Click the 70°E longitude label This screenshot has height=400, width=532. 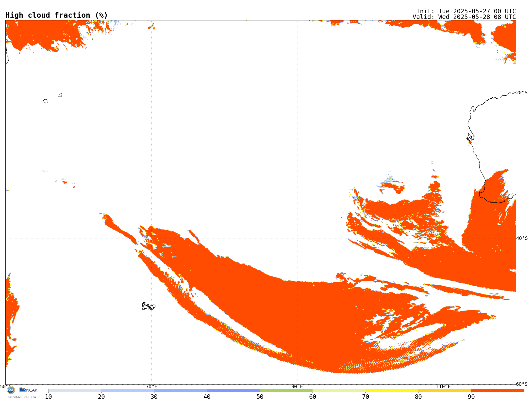(151, 387)
